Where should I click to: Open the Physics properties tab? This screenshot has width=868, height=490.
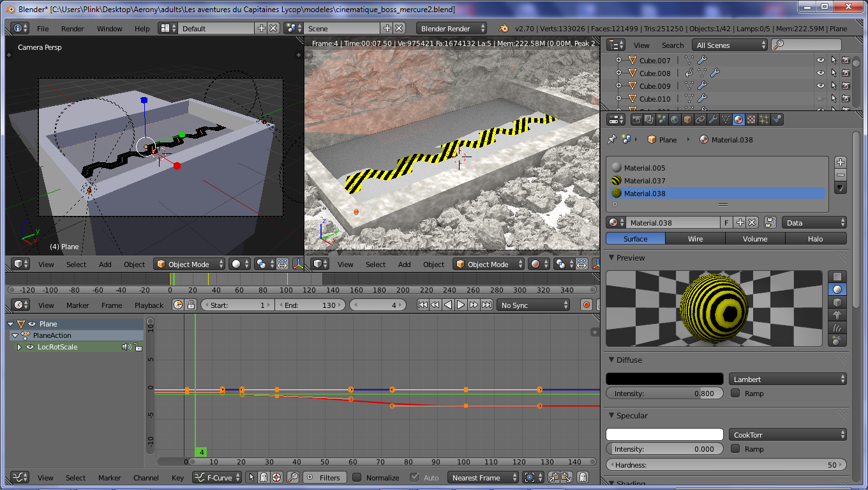[x=777, y=119]
